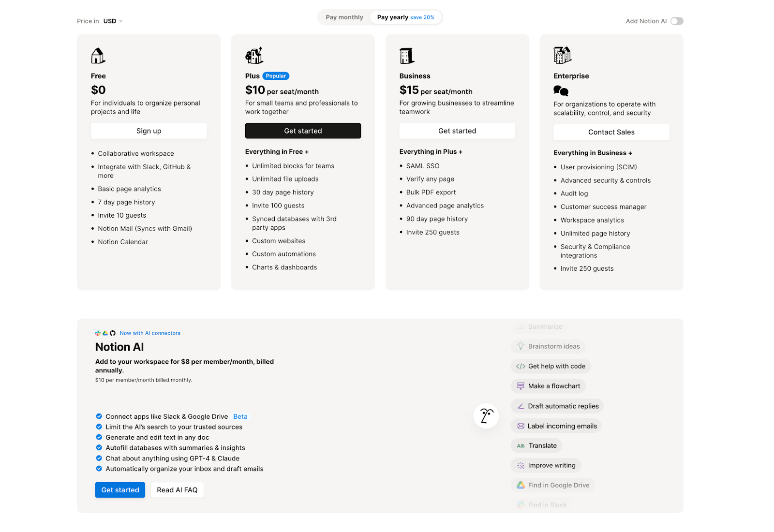
Task: Select the Label incoming emails chip
Action: point(557,426)
